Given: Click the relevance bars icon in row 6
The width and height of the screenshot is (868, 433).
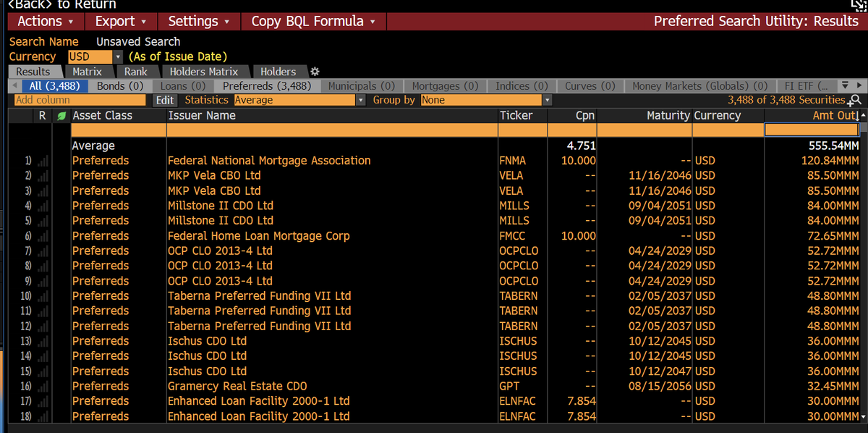Looking at the screenshot, I should tap(41, 236).
